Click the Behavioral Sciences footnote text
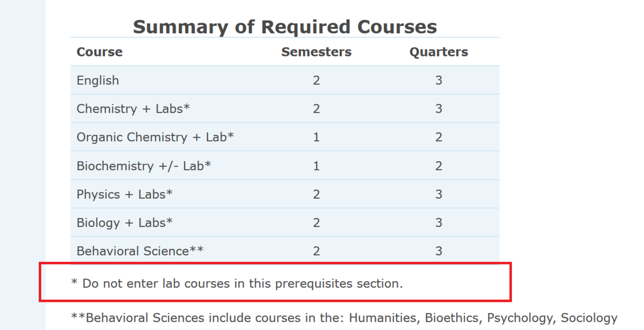Screen dimensions: 644x330 click(343, 318)
